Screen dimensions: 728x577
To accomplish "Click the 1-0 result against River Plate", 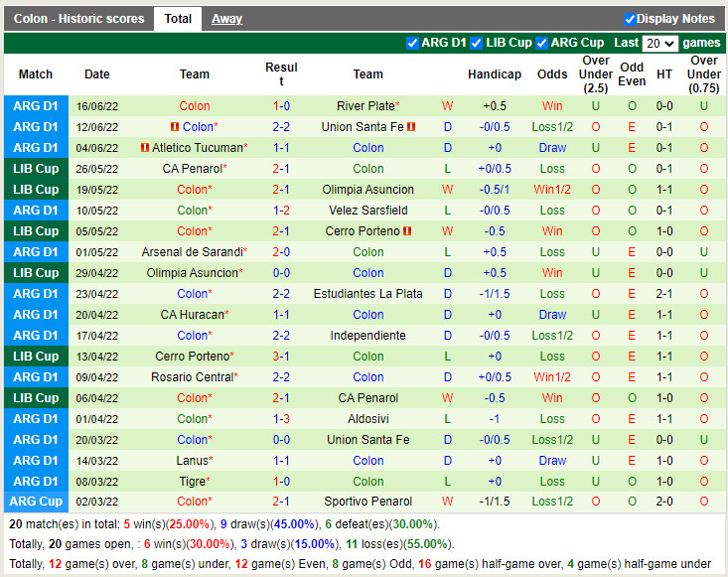I will (x=281, y=106).
